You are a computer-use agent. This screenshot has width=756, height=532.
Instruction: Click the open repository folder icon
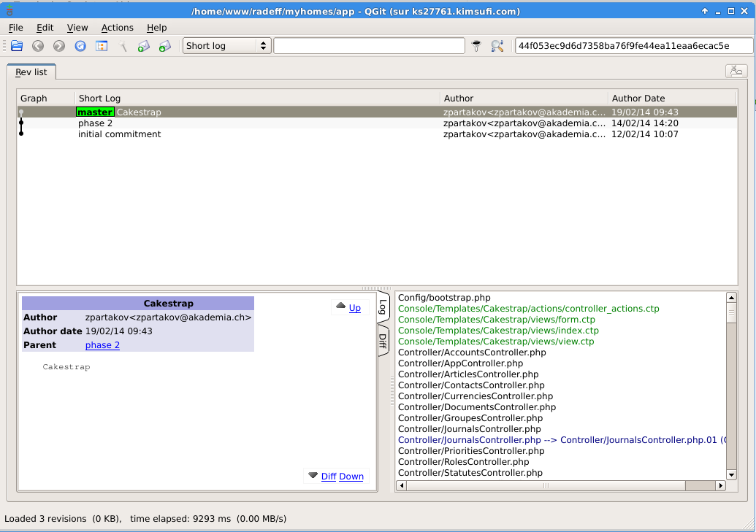[x=17, y=46]
